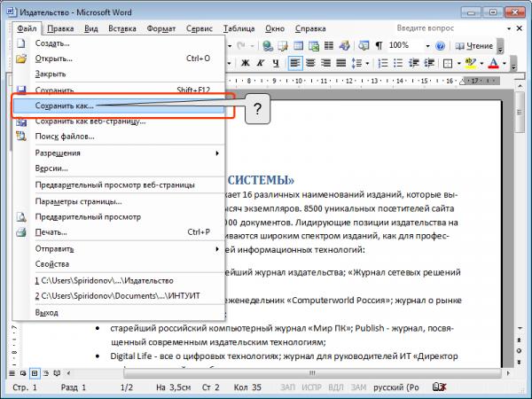Click right indent marker on ruler

pyautogui.click(x=462, y=82)
